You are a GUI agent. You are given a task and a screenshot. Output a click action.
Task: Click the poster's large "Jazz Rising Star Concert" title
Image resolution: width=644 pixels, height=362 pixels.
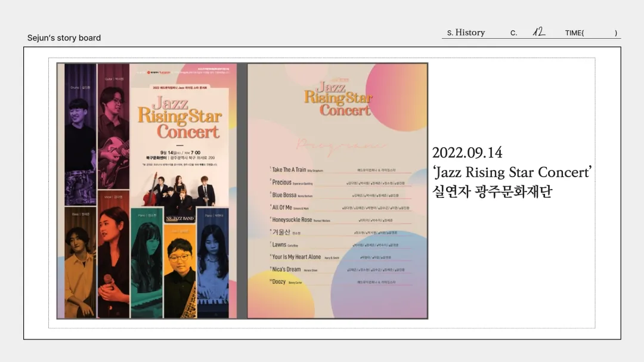[x=180, y=118]
